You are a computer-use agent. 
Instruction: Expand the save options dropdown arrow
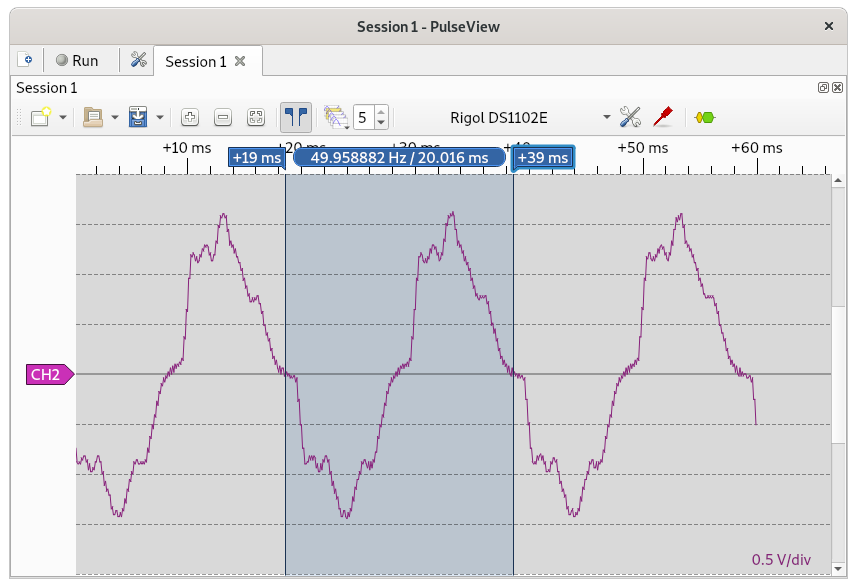[x=160, y=117]
